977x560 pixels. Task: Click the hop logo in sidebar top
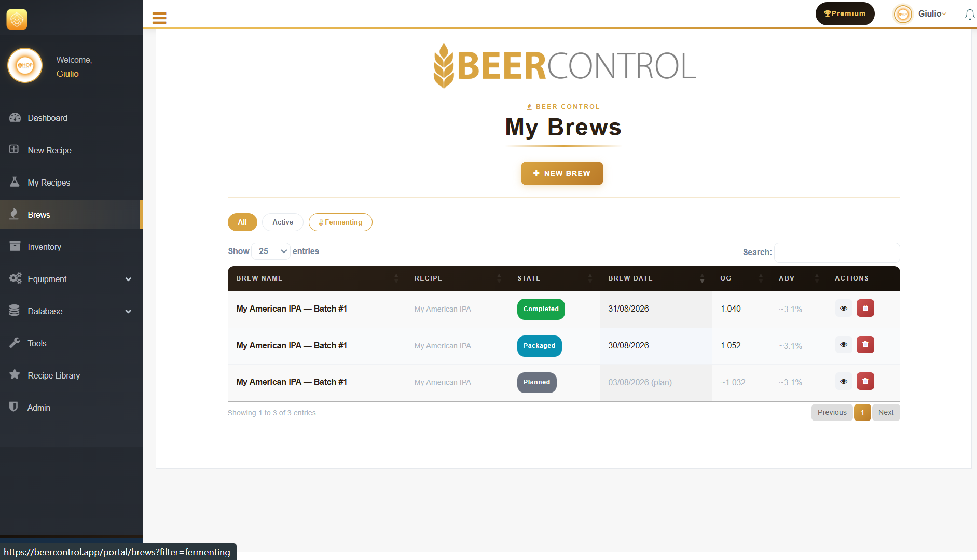click(17, 19)
